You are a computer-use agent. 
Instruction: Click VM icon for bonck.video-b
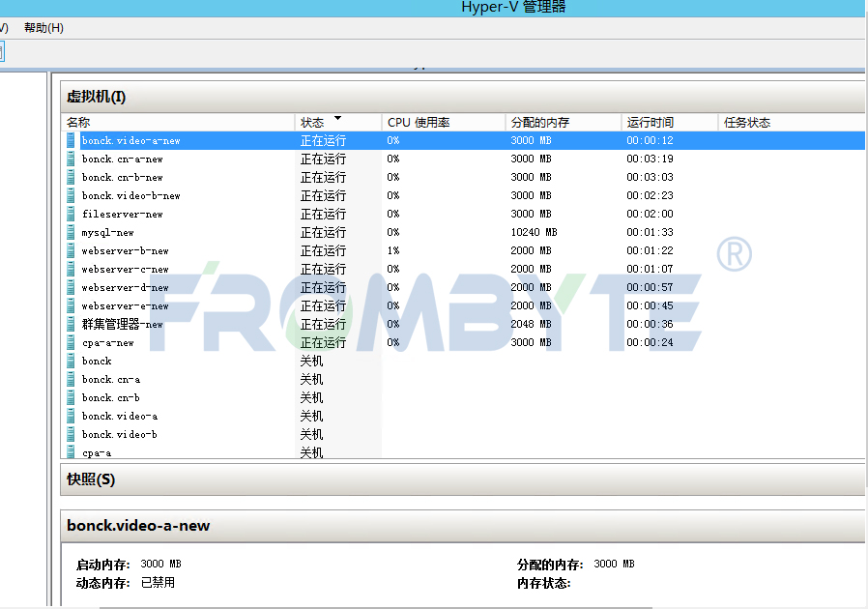(71, 434)
